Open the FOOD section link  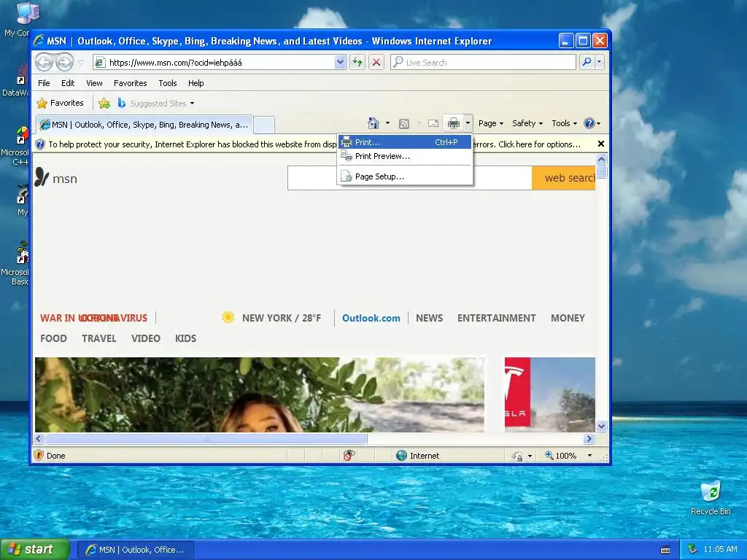(x=53, y=338)
